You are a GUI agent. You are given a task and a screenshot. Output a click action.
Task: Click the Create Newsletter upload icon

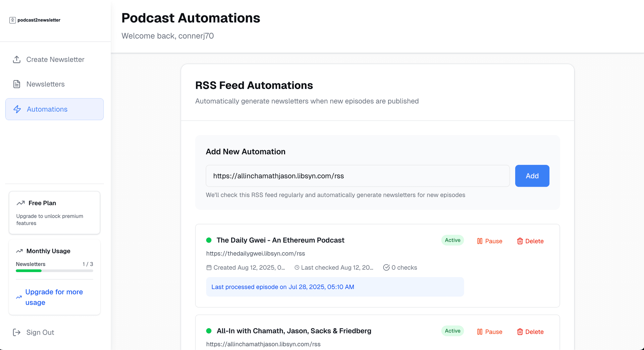tap(17, 59)
